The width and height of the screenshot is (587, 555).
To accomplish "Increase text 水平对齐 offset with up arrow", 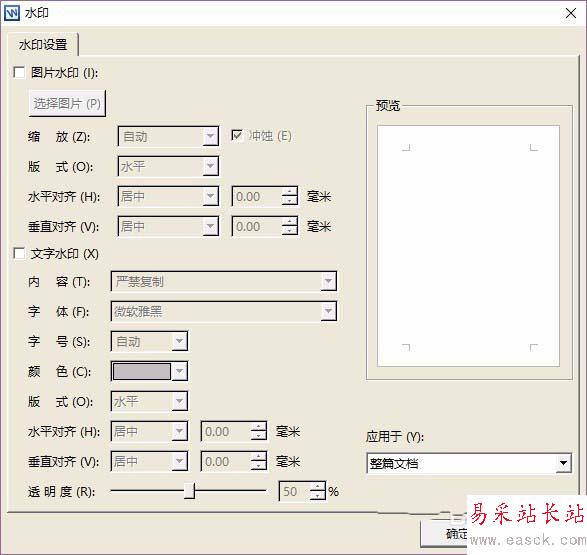I will 258,427.
